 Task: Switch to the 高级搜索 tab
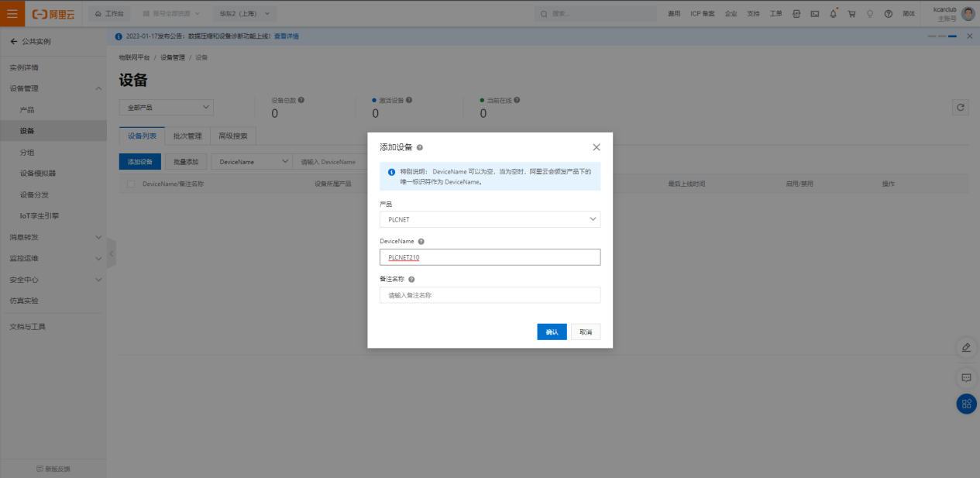[x=232, y=136]
